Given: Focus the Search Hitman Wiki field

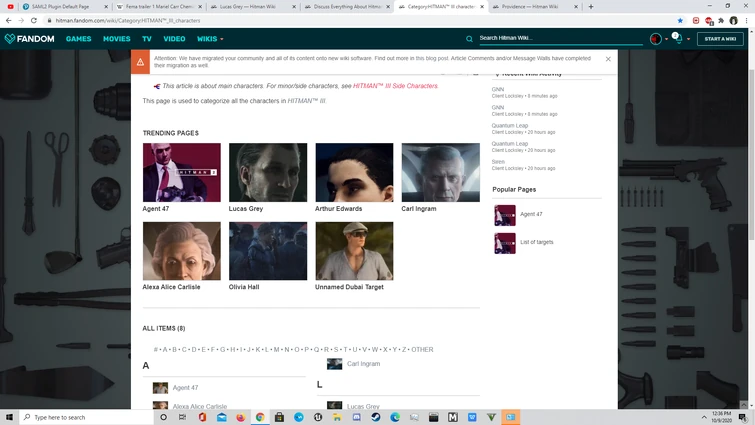Looking at the screenshot, I should (x=560, y=38).
